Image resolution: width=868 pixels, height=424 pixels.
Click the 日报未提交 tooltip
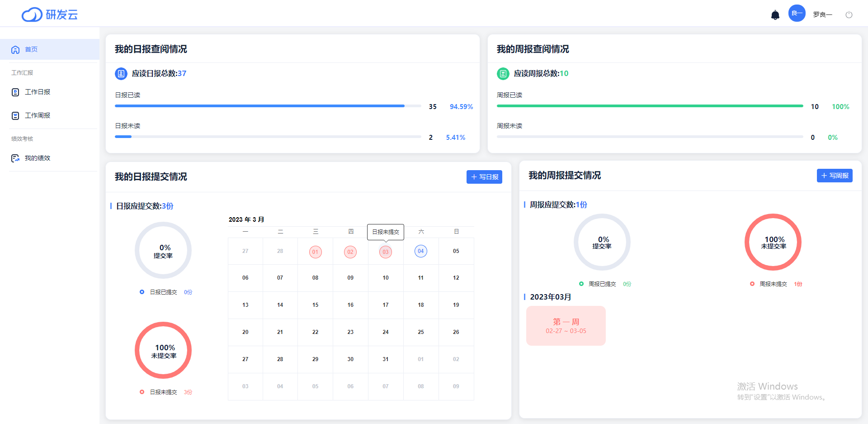pyautogui.click(x=386, y=232)
